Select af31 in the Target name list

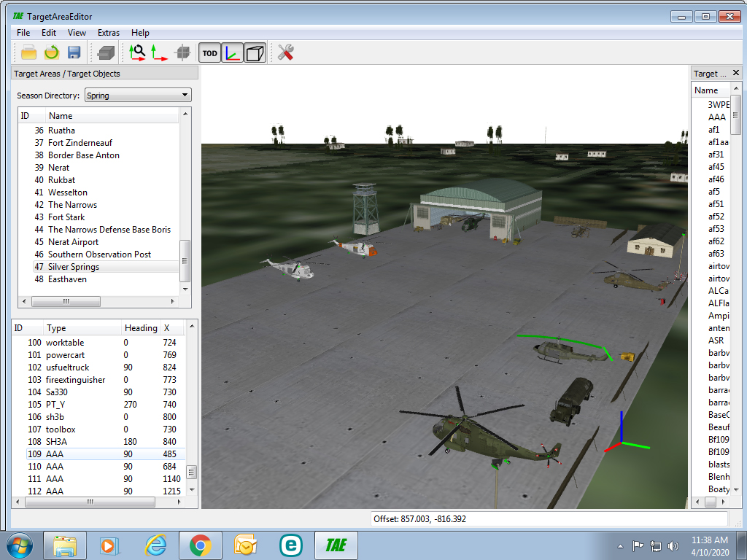[x=716, y=155]
